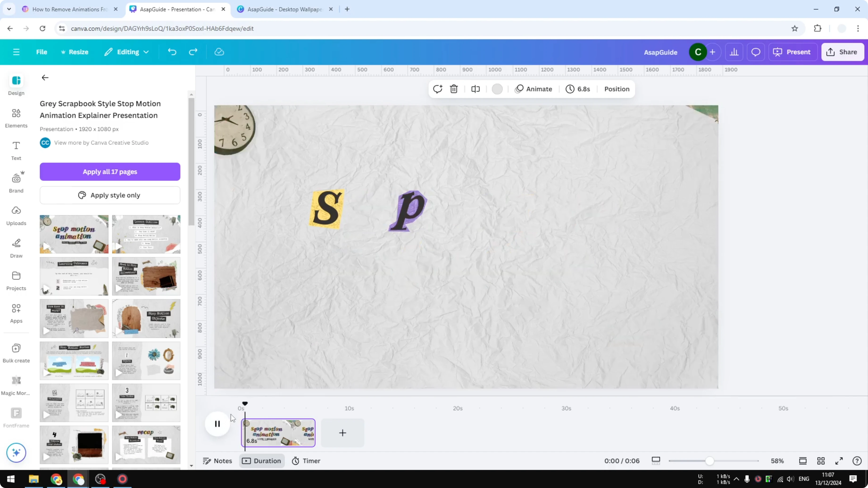The image size is (868, 488).
Task: Open the grid view icon in status bar
Action: tap(821, 461)
